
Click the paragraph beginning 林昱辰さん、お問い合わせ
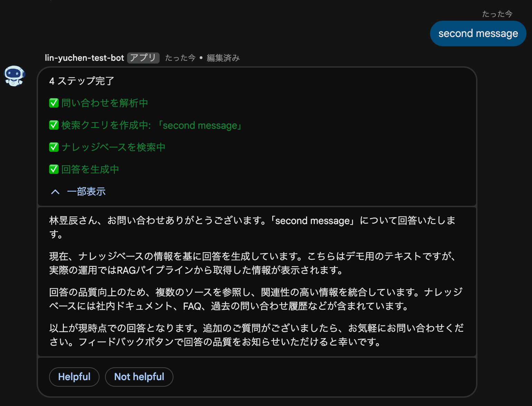[x=253, y=227]
